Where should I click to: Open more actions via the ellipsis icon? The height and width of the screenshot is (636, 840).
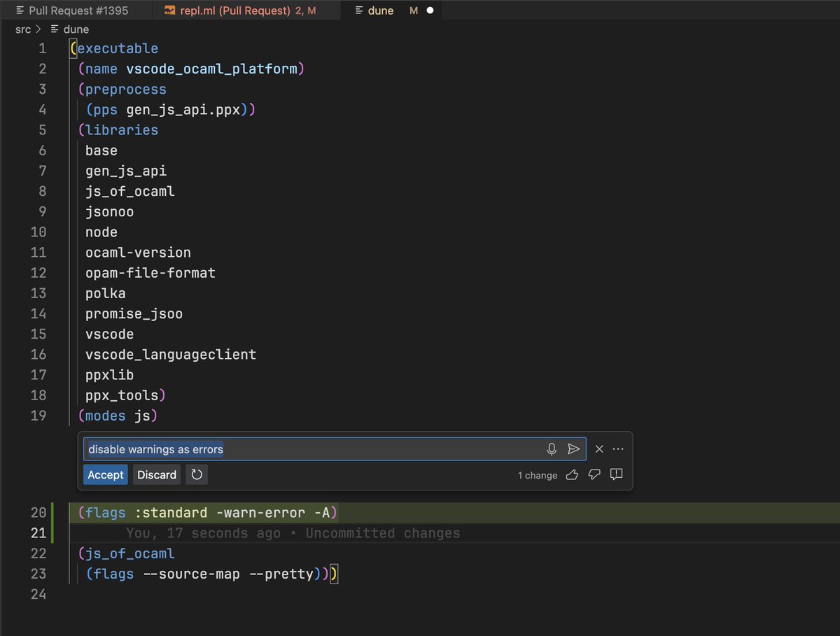pos(617,448)
